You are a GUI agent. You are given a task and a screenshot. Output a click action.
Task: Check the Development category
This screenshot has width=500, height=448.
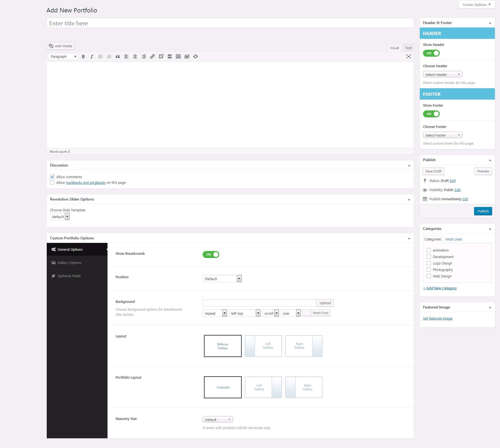429,257
